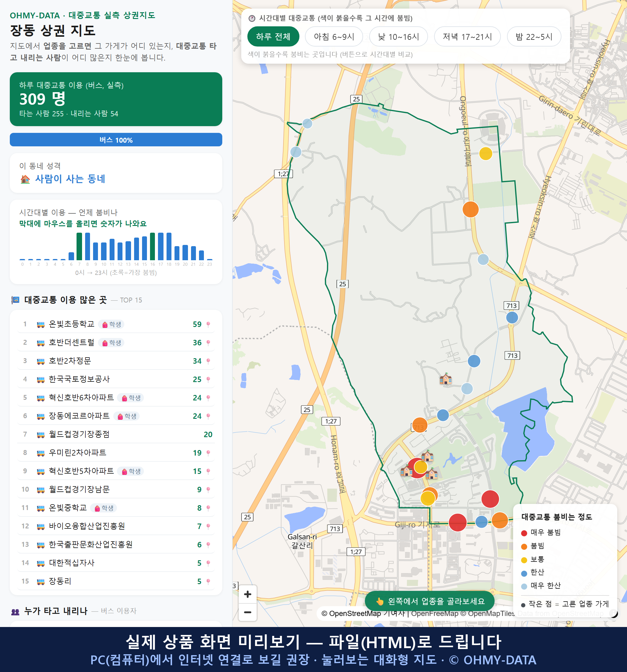Click the 매우 붐빔 red legend swatch

point(524,533)
